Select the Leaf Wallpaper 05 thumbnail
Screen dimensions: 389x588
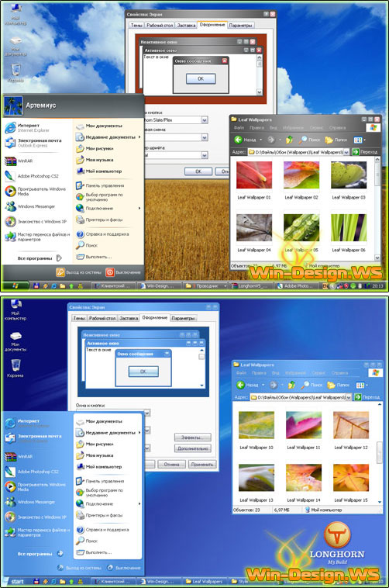[x=301, y=227]
